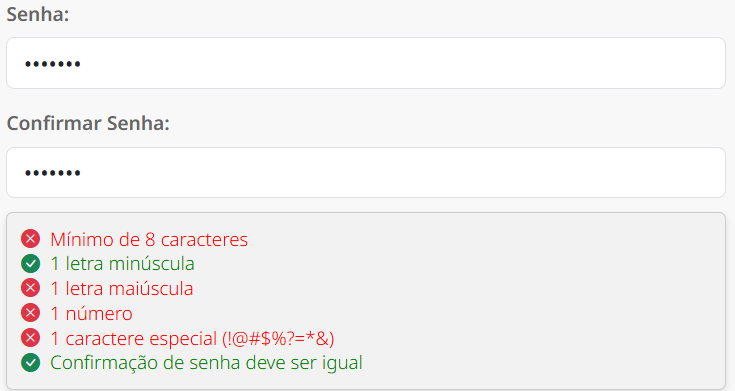This screenshot has height=391, width=735.
Task: Click the masked dots in the Senha field
Action: click(x=52, y=64)
